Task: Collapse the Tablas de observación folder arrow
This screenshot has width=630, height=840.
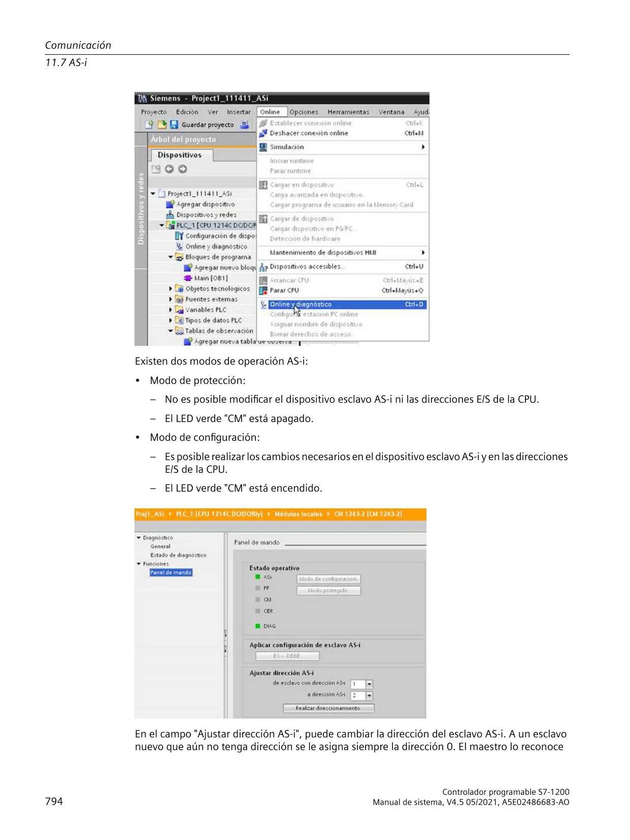Action: pos(171,331)
